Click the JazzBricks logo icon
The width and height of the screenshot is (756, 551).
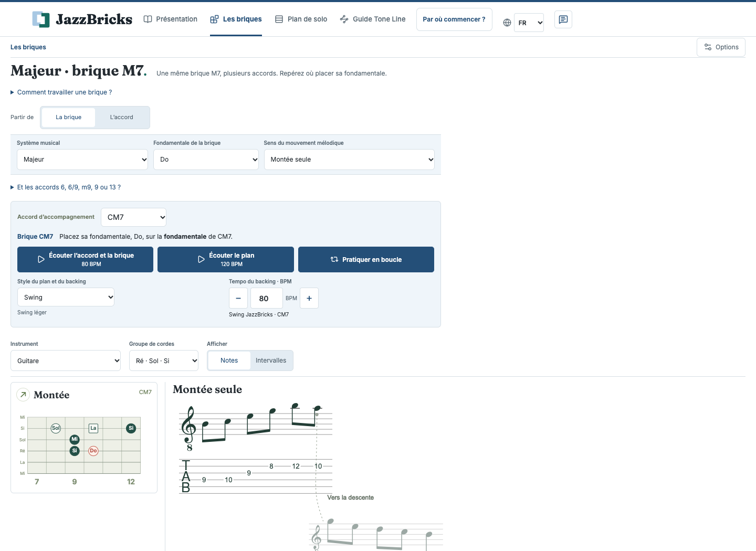pos(41,19)
